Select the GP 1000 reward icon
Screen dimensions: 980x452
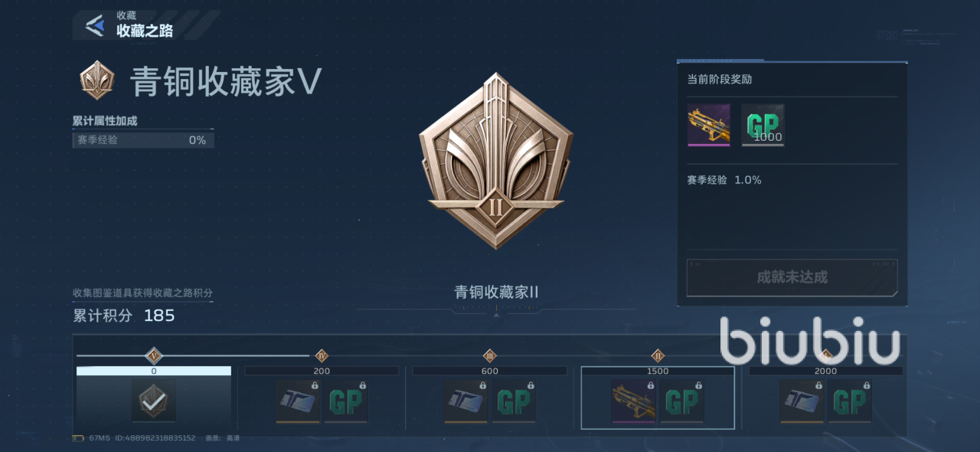[x=763, y=125]
